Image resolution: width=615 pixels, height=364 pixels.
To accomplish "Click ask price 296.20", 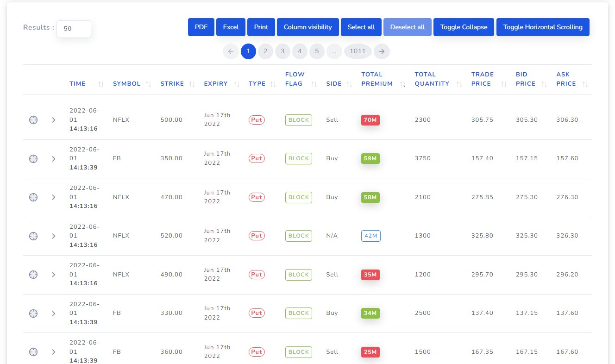I will tap(567, 275).
